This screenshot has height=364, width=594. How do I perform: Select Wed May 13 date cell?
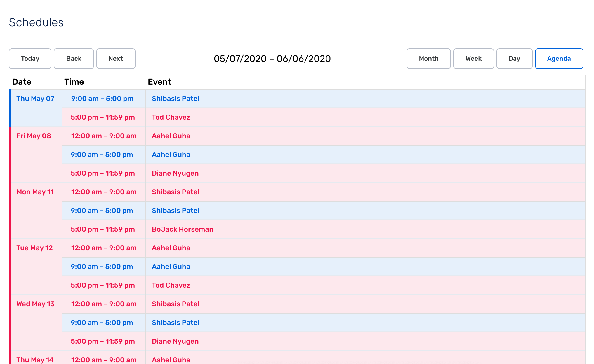pos(36,323)
